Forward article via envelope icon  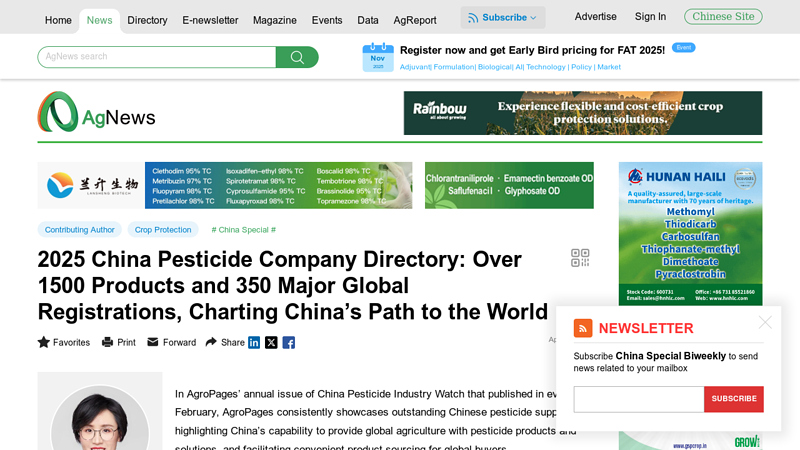pyautogui.click(x=153, y=342)
